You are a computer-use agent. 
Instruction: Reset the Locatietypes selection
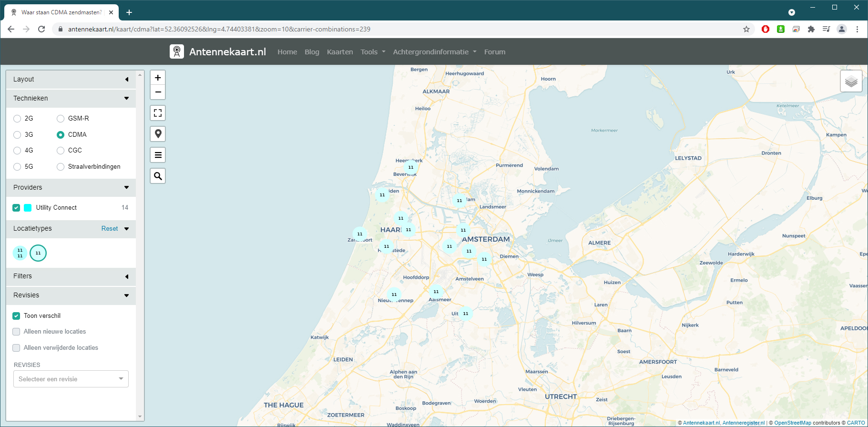[110, 229]
